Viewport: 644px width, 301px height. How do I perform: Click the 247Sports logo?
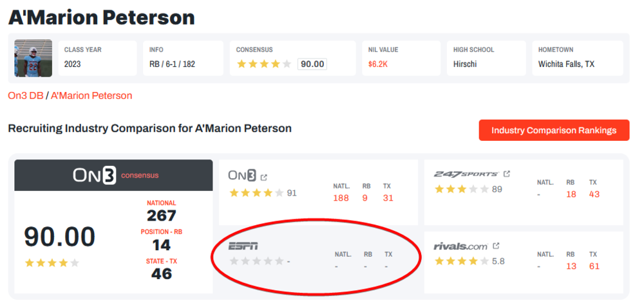point(466,174)
